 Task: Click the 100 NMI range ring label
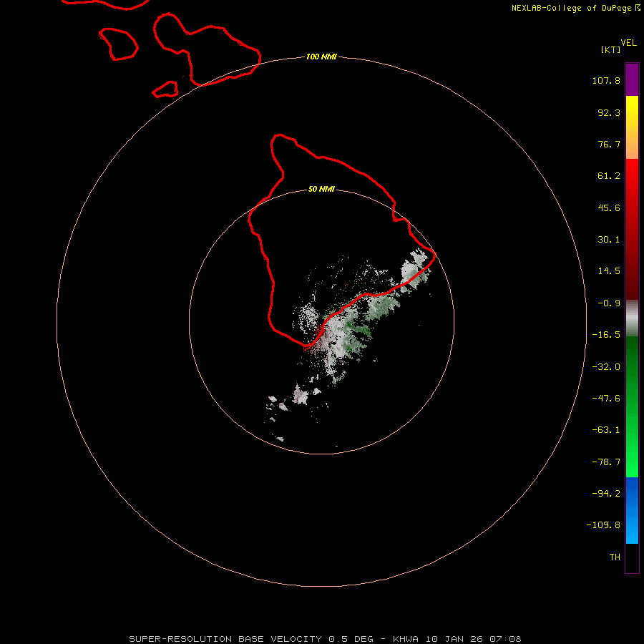click(x=321, y=57)
